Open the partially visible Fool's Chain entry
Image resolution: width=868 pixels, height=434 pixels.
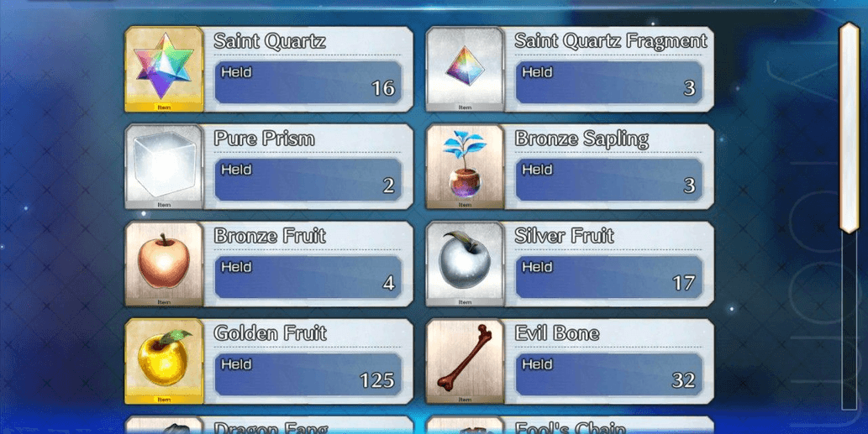tap(570, 425)
